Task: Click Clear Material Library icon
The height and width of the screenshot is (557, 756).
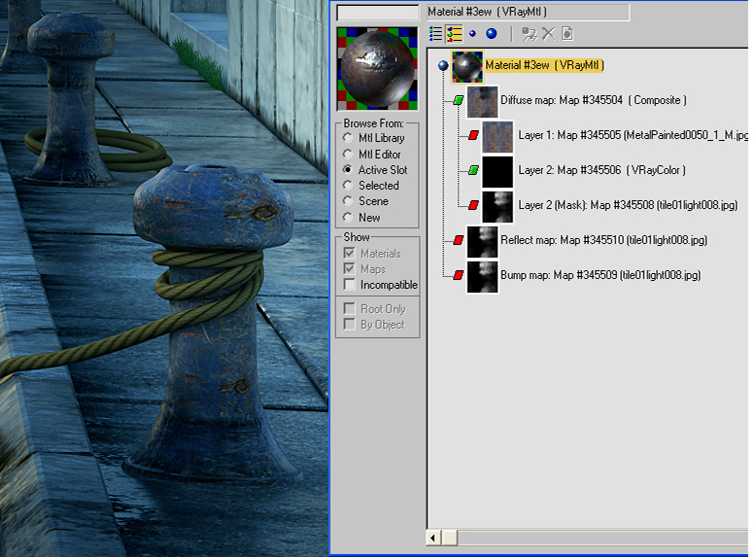Action: tap(567, 34)
